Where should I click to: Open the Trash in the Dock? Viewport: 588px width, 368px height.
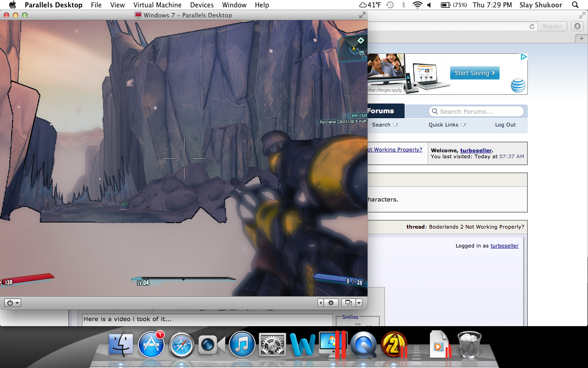coord(469,345)
